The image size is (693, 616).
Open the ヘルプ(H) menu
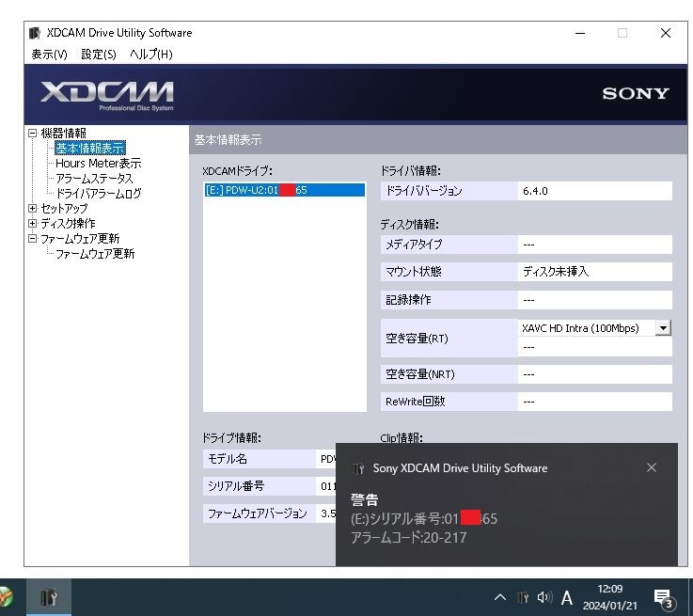point(151,55)
